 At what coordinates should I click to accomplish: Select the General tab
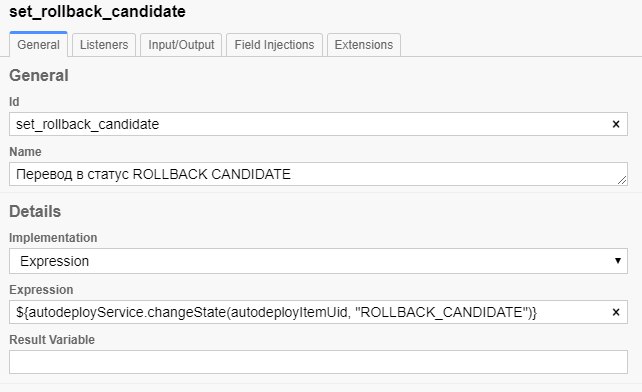38,44
